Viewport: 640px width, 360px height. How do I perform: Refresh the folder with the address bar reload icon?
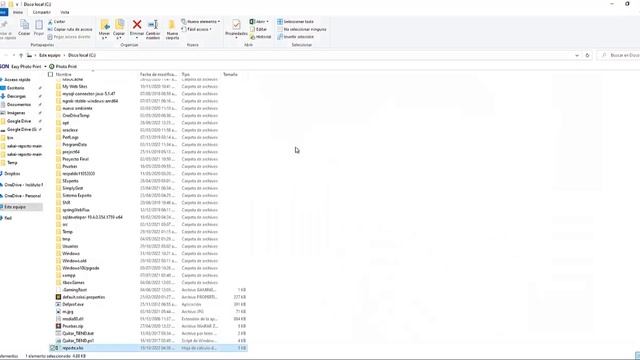click(587, 55)
